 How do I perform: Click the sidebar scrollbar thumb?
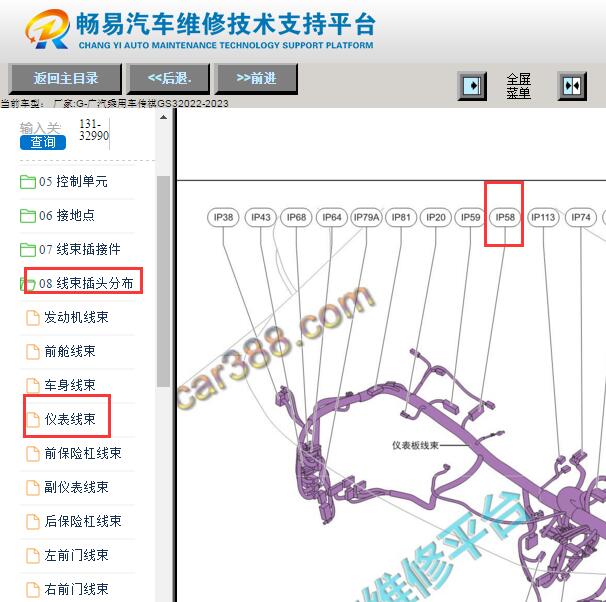163,281
